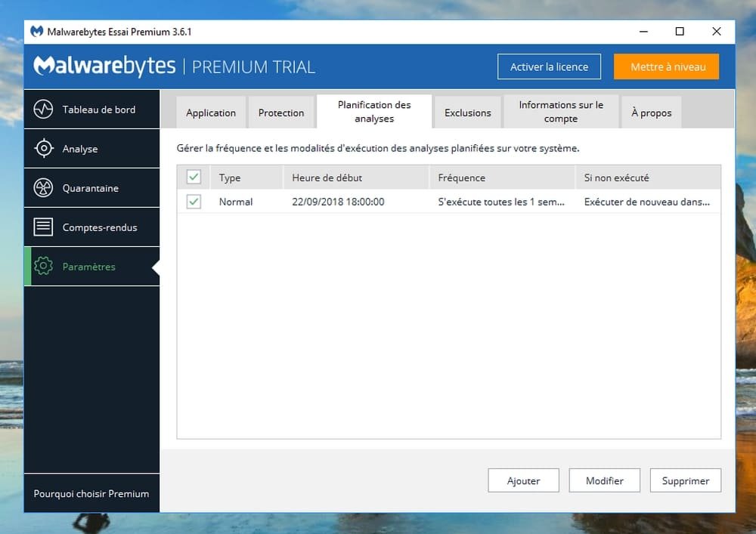Click Supprimer button
This screenshot has height=534, width=756.
click(x=686, y=480)
